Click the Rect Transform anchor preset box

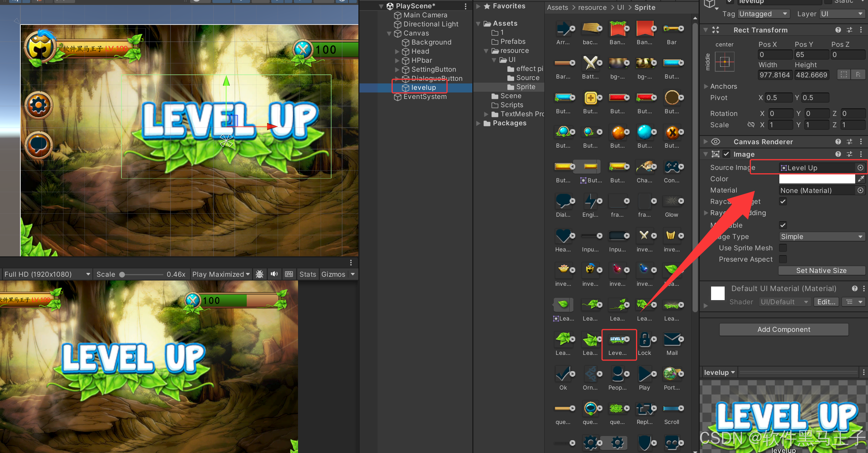[725, 62]
